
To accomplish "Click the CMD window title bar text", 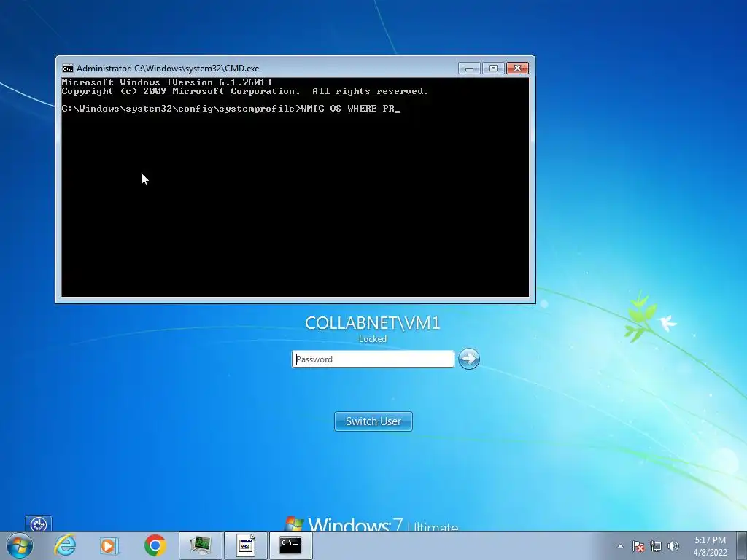I will pos(168,69).
